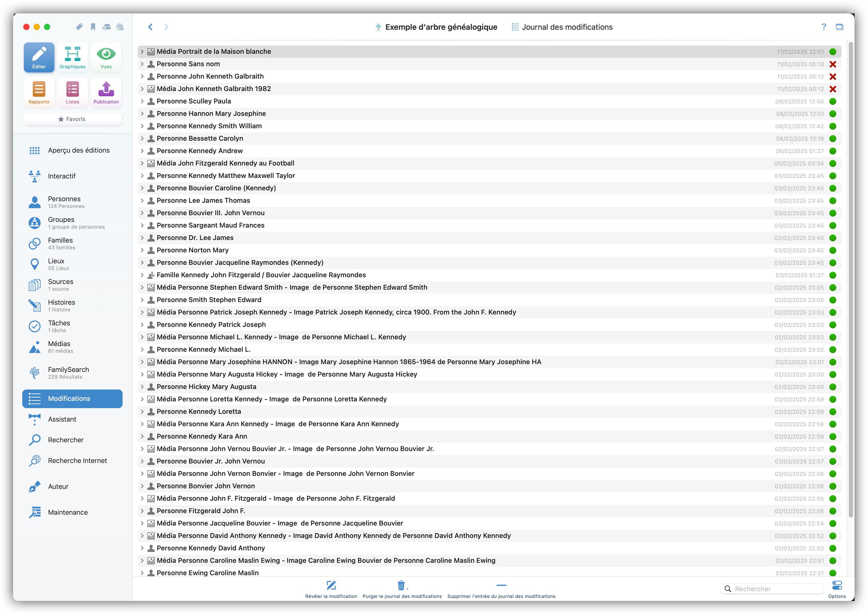Select Modifications in sidebar
Image resolution: width=868 pixels, height=614 pixels.
(72, 399)
